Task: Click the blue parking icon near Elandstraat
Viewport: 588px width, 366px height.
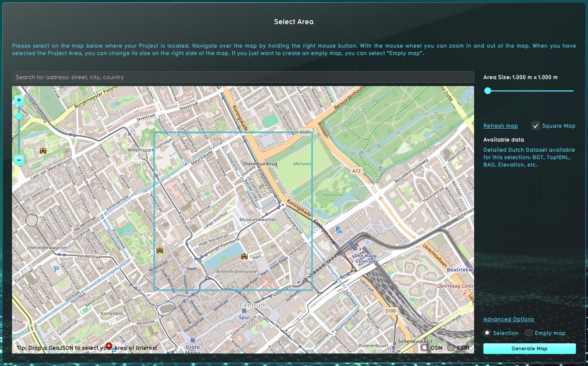Action: tap(56, 269)
